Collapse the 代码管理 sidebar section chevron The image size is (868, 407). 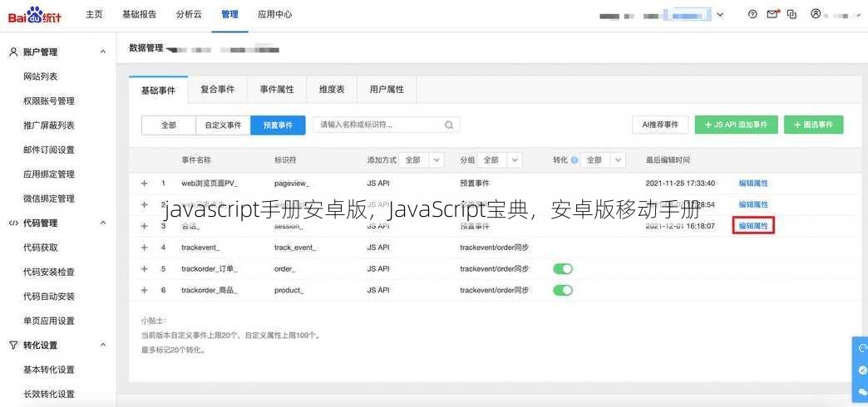(x=103, y=223)
